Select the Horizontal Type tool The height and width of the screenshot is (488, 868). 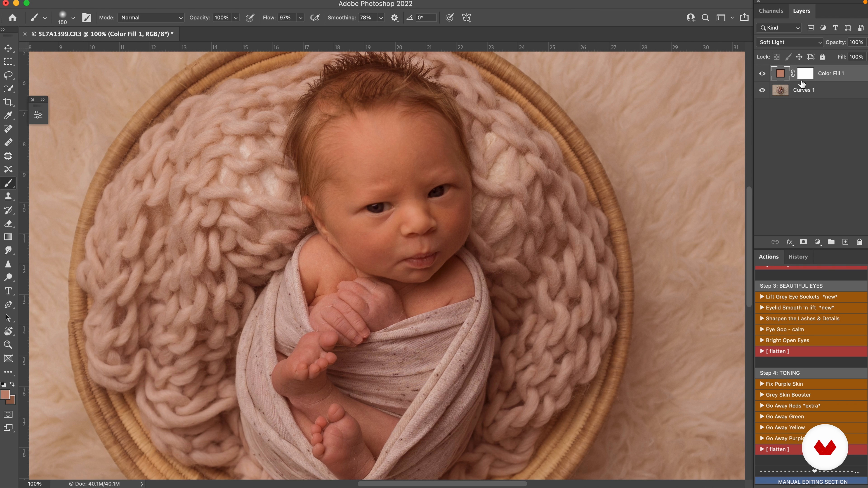[8, 291]
